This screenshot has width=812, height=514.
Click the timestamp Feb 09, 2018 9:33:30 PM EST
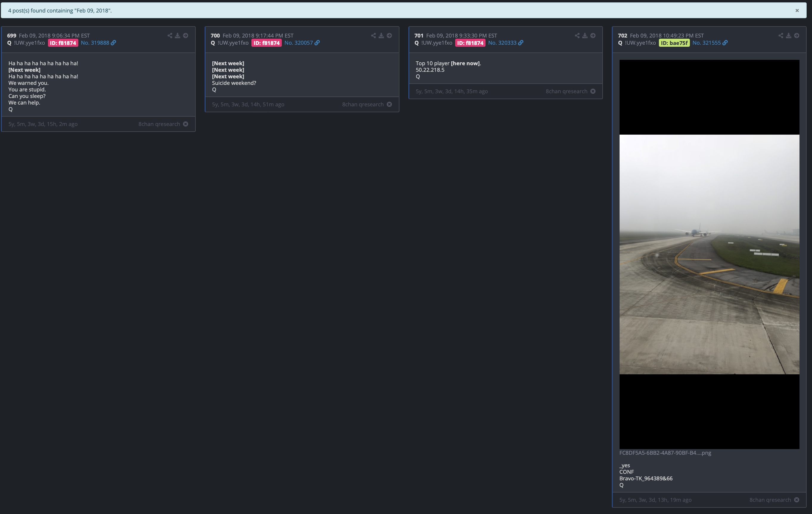462,35
